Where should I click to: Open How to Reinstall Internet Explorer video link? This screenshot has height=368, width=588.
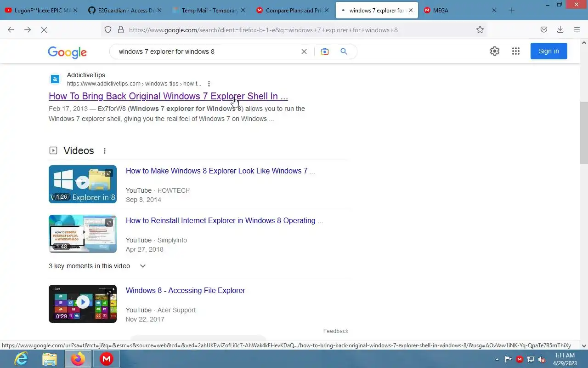coord(225,220)
